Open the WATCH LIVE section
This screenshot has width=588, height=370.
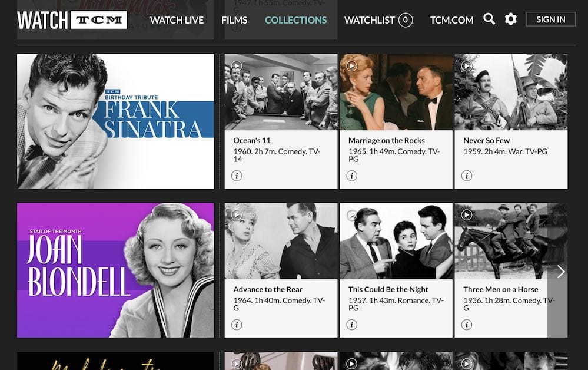click(x=177, y=19)
